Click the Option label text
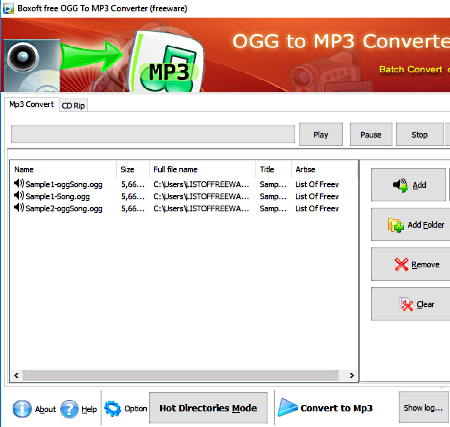Screen dimensions: 450x427 (x=136, y=408)
